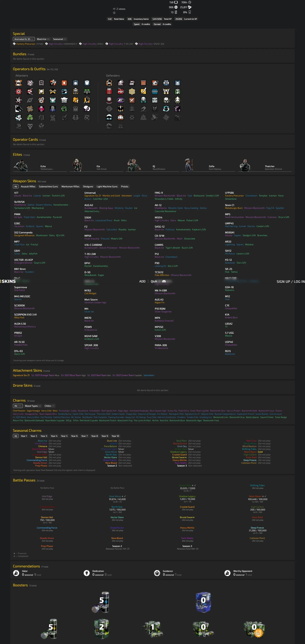Select Glaz's red target operator icon
The image size is (305, 644).
pyautogui.click(x=19, y=92)
